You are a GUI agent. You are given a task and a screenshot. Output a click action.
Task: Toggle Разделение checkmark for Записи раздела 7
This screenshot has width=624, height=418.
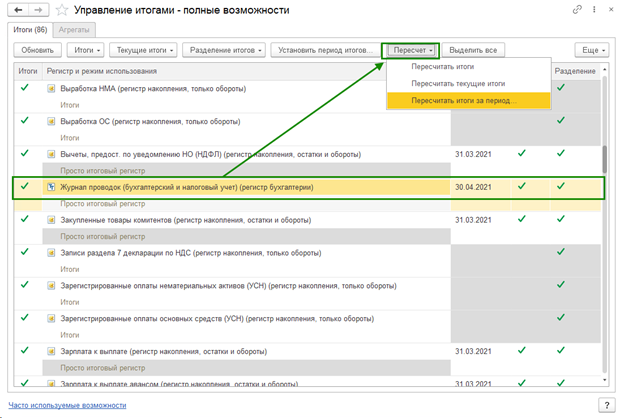561,251
